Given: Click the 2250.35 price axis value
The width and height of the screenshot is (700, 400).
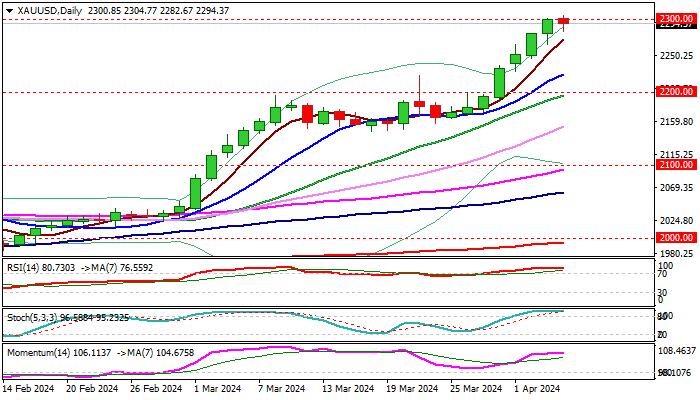Looking at the screenshot, I should (x=676, y=55).
